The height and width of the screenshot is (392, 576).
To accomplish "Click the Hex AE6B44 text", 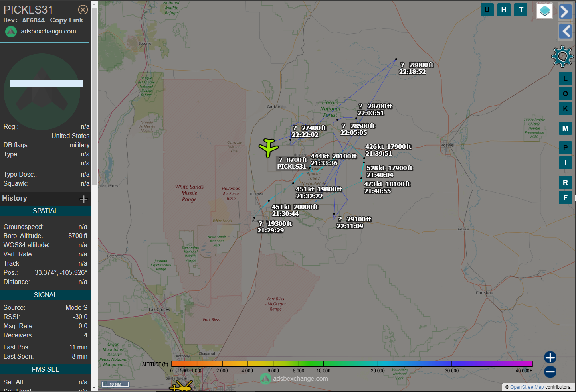I will pyautogui.click(x=24, y=20).
